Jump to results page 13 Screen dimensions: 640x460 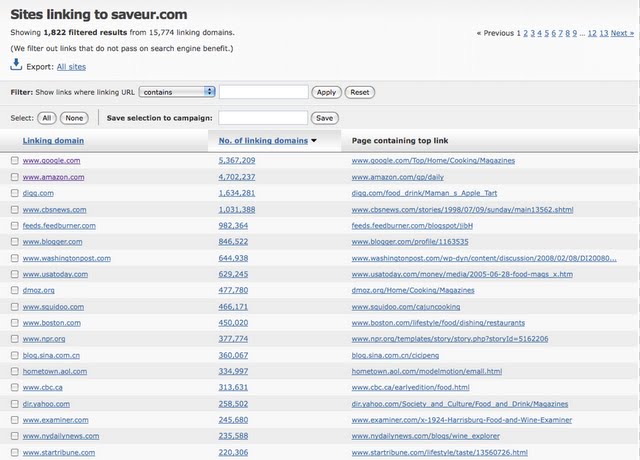click(x=604, y=33)
